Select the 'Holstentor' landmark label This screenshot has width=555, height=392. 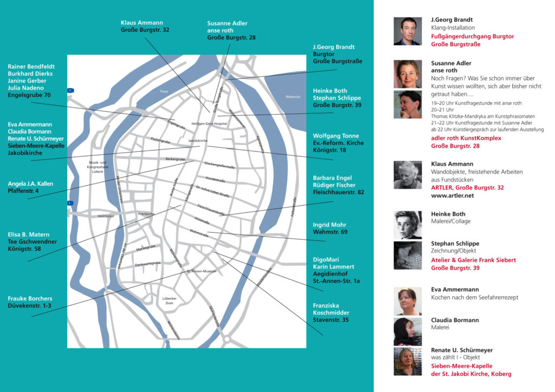point(106,216)
